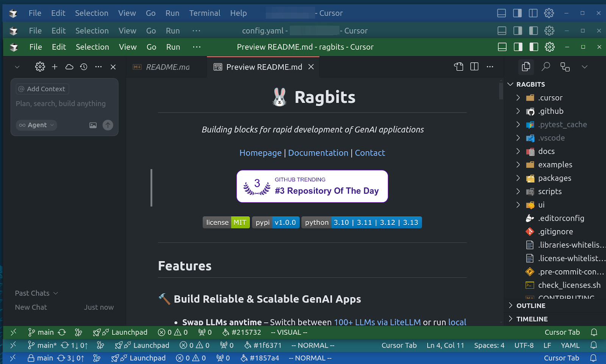Toggle panel in topmost background Cursor window
This screenshot has width=606, height=364.
click(x=501, y=13)
